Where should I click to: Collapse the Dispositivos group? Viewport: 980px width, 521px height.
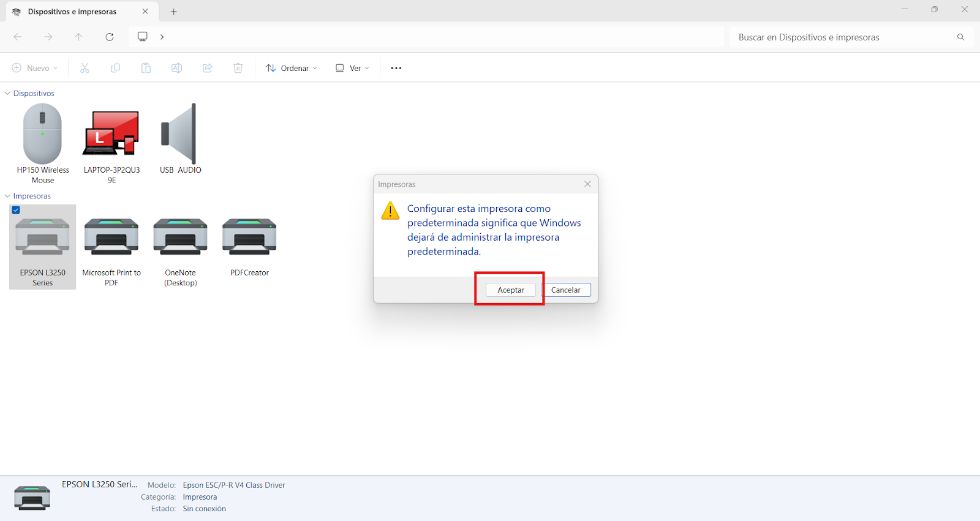pos(7,94)
